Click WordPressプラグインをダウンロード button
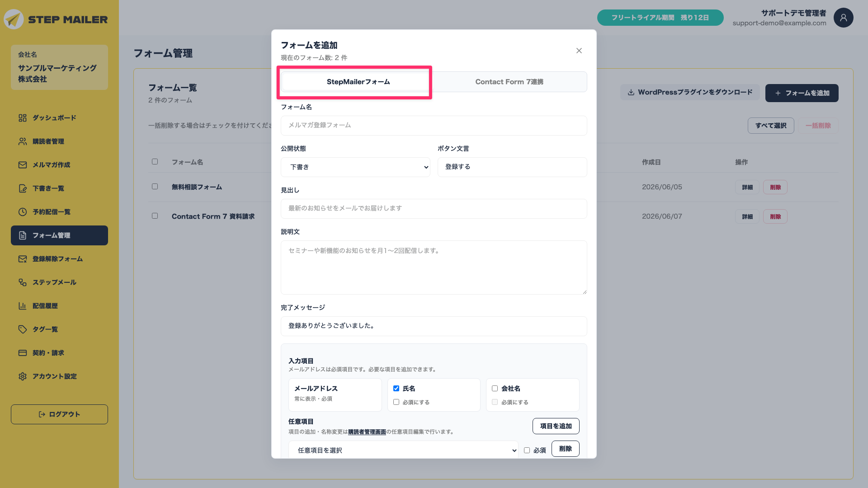Screen dimensions: 868x488 [x=690, y=93]
